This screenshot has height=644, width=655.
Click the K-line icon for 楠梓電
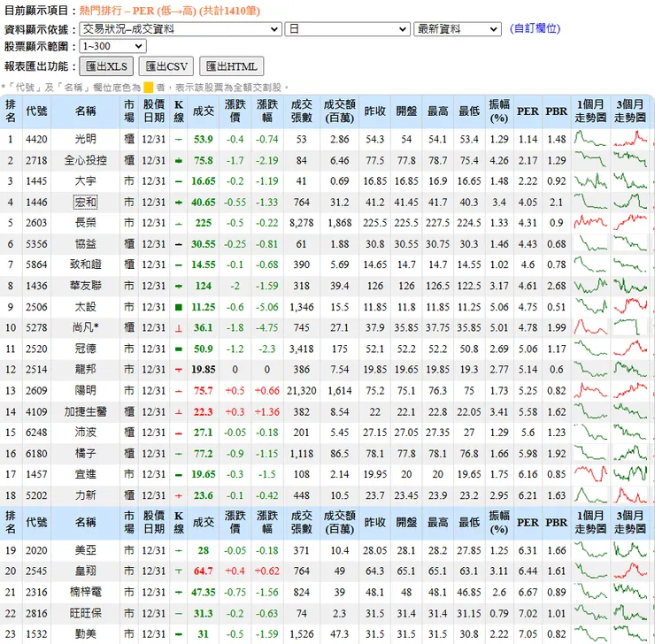pyautogui.click(x=179, y=592)
